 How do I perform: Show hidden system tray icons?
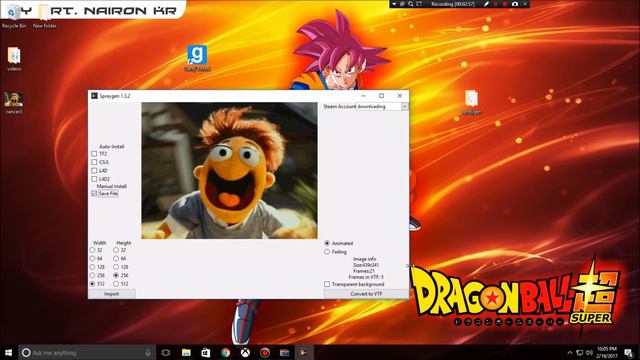point(570,352)
